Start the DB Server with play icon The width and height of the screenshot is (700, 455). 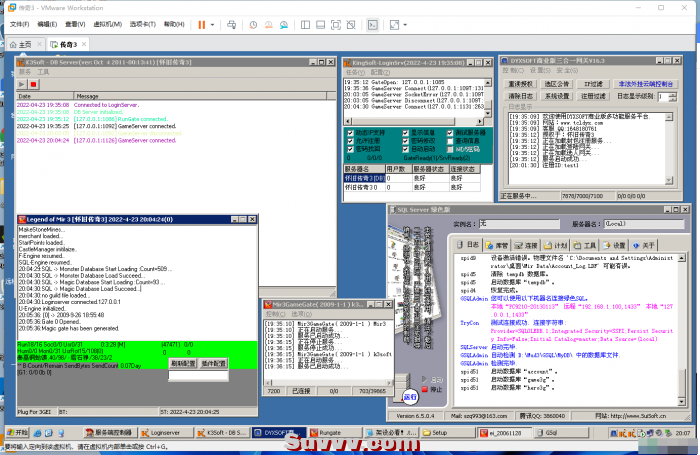(21, 84)
